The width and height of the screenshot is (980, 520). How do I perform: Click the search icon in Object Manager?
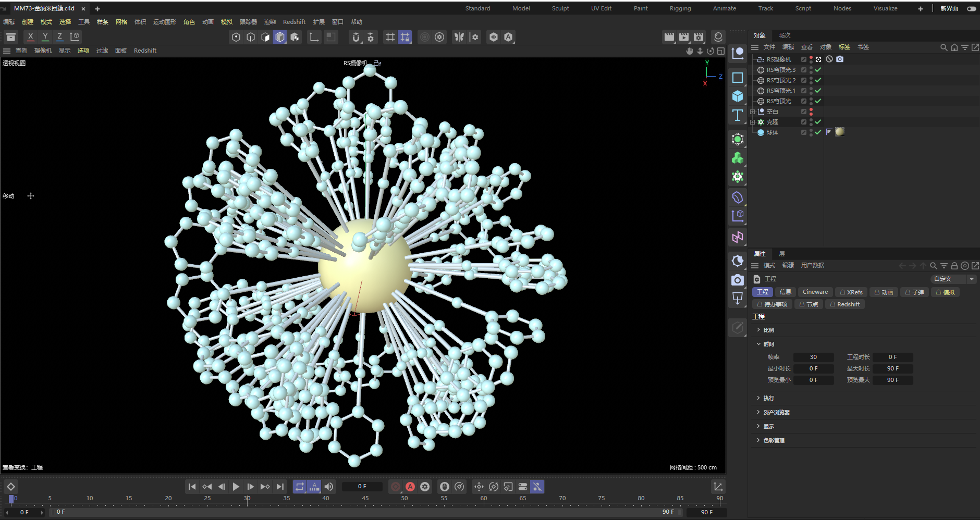(x=944, y=47)
